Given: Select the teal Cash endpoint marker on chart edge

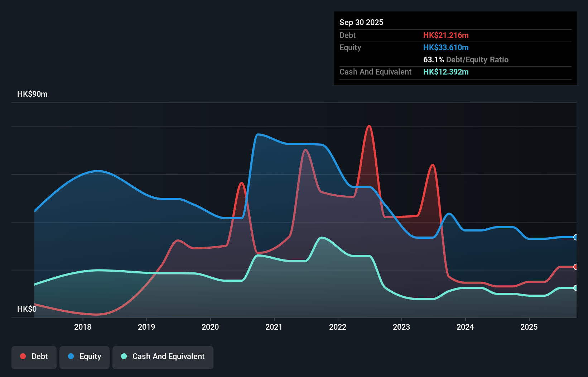Looking at the screenshot, I should tap(575, 288).
